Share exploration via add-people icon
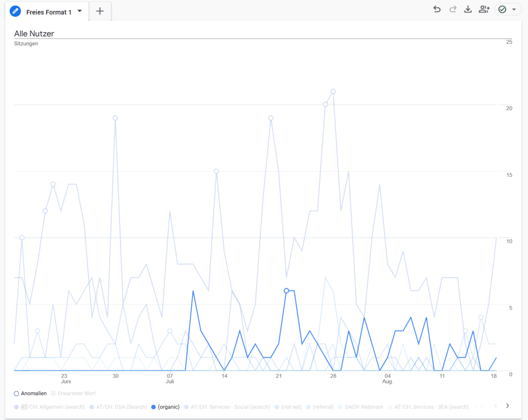This screenshot has width=528, height=420. click(x=484, y=9)
